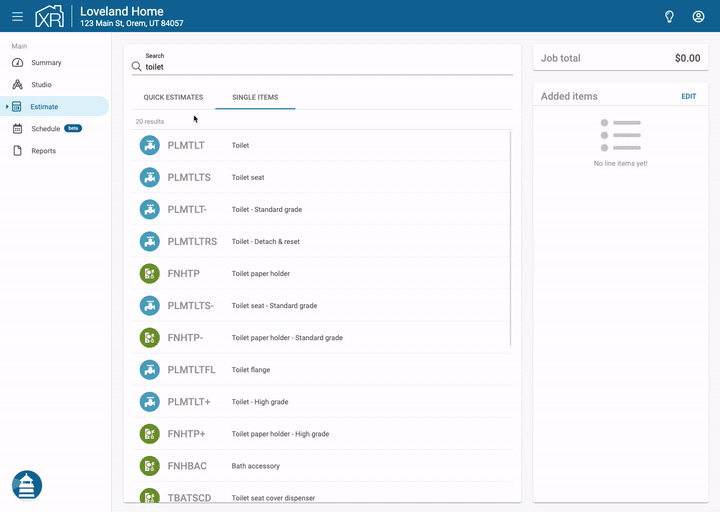Open Summary in the sidebar

click(x=55, y=62)
